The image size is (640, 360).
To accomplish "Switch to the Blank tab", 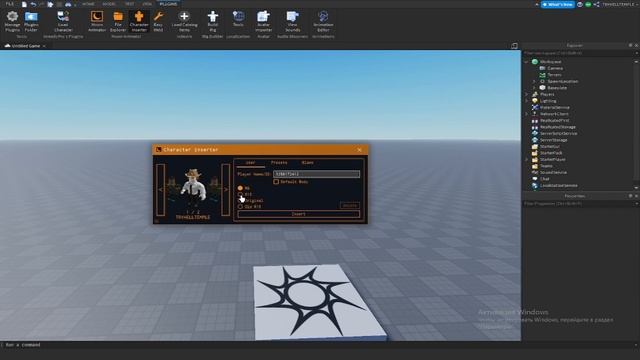I will pos(307,162).
